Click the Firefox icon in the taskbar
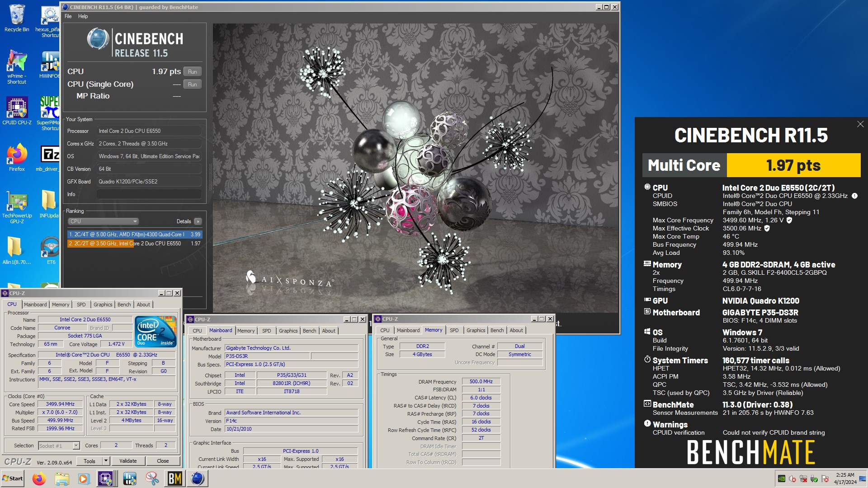Image resolution: width=868 pixels, height=488 pixels. [x=39, y=479]
